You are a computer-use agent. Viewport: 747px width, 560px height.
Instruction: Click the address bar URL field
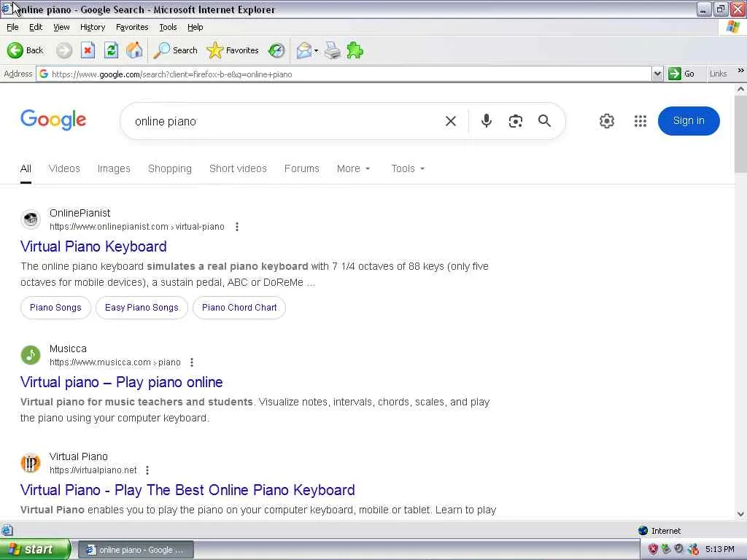pos(343,74)
